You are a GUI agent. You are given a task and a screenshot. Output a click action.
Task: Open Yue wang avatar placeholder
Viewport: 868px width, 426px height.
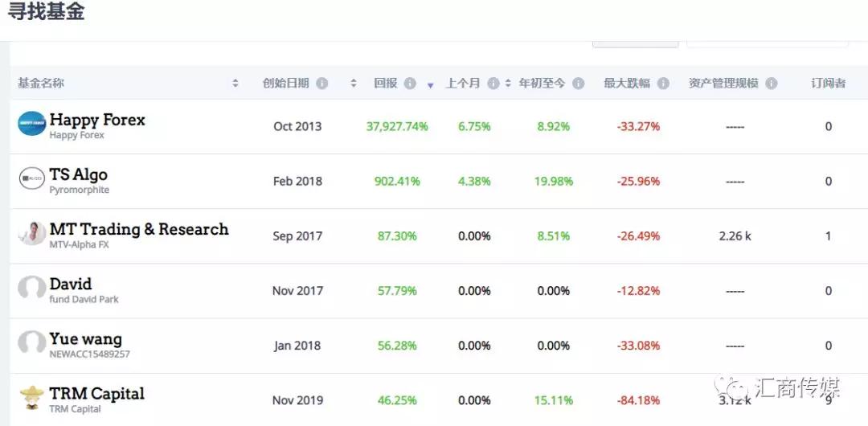[31, 342]
